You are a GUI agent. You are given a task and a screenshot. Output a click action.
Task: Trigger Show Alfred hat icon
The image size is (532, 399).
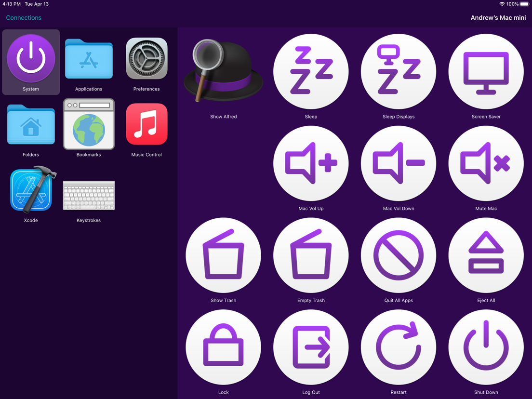pos(223,71)
